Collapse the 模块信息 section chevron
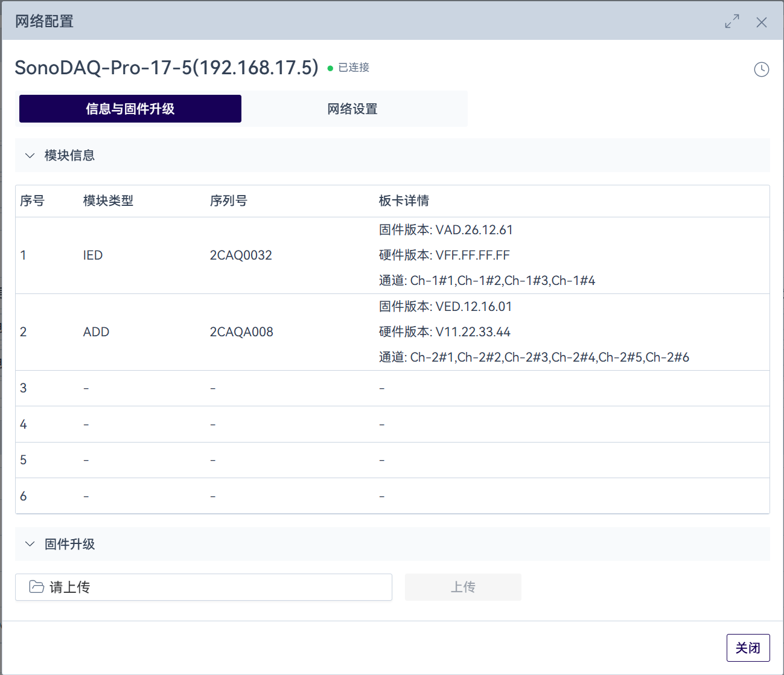The image size is (784, 675). coord(30,156)
